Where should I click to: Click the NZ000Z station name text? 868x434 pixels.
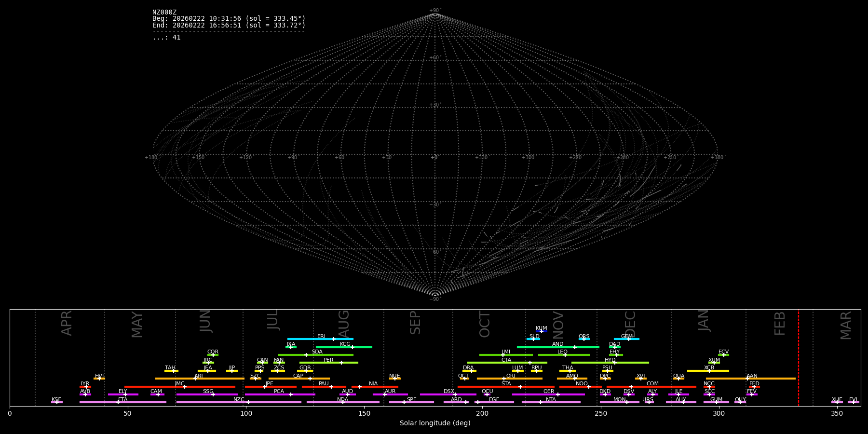(164, 13)
